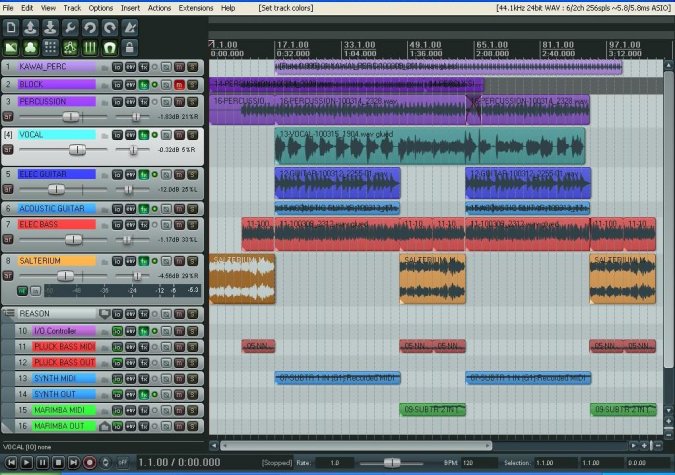The width and height of the screenshot is (675, 475).
Task: Select the 13-VOCAL audio item
Action: [430, 146]
